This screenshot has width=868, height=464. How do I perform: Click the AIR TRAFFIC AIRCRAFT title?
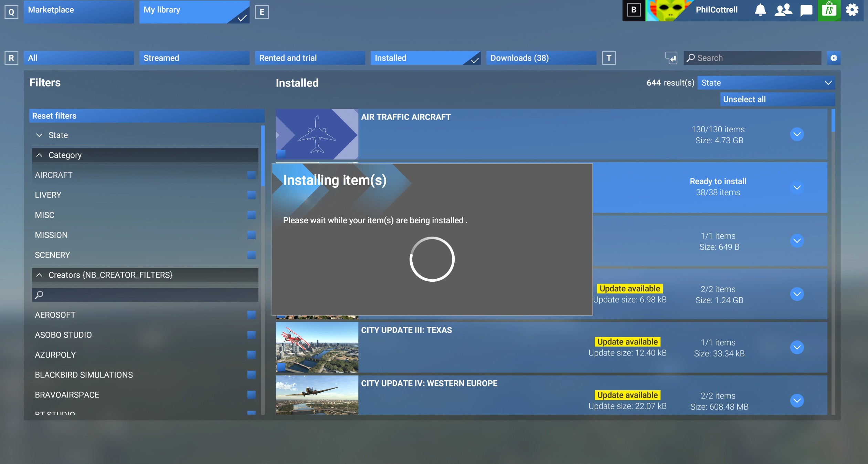tap(406, 117)
